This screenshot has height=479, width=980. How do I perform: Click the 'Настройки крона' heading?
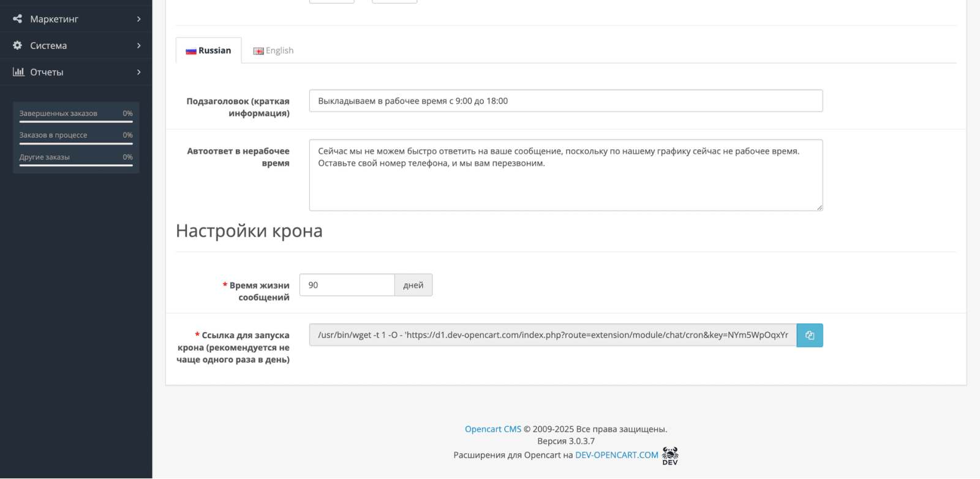click(249, 231)
